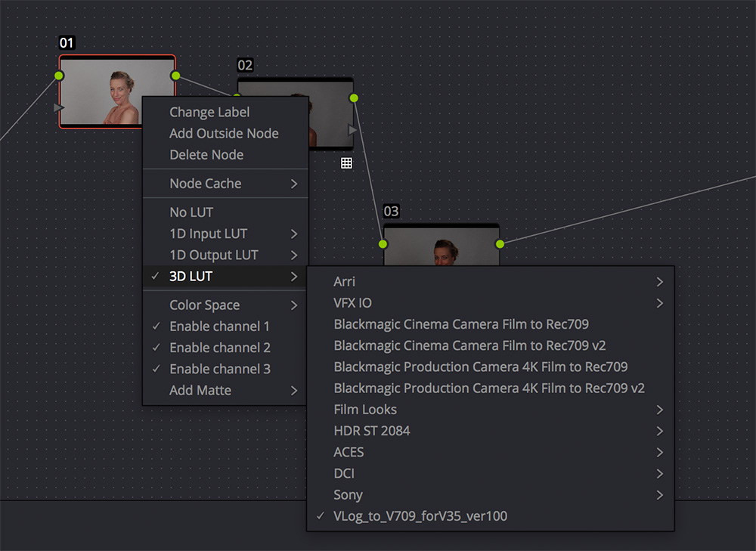Click the key output triangle of node 02
The image size is (756, 551).
tap(352, 130)
